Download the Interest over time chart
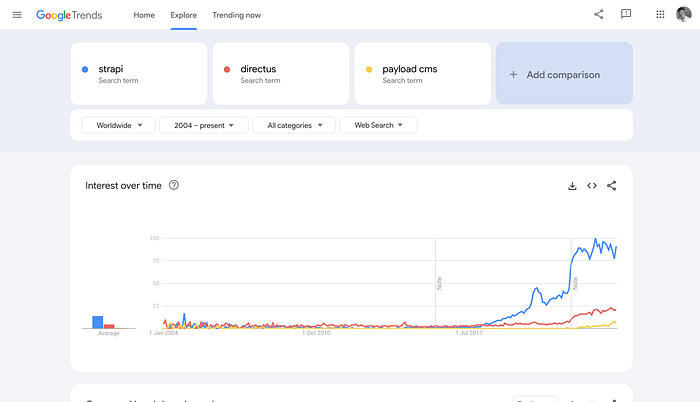Image resolution: width=700 pixels, height=402 pixels. click(x=572, y=185)
